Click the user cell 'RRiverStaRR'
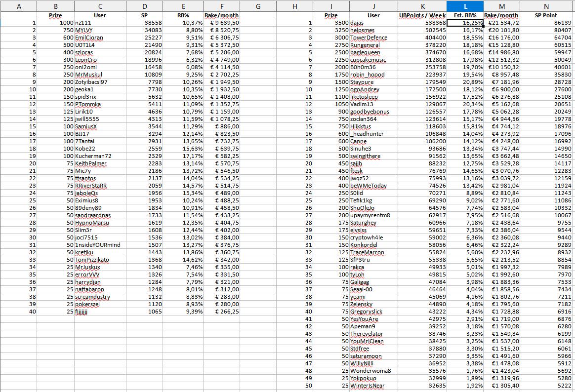This screenshot has height=392, width=575. click(100, 186)
